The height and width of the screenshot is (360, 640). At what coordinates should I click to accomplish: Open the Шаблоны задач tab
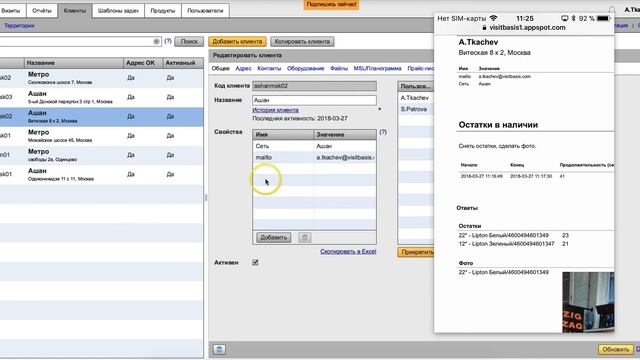[118, 11]
